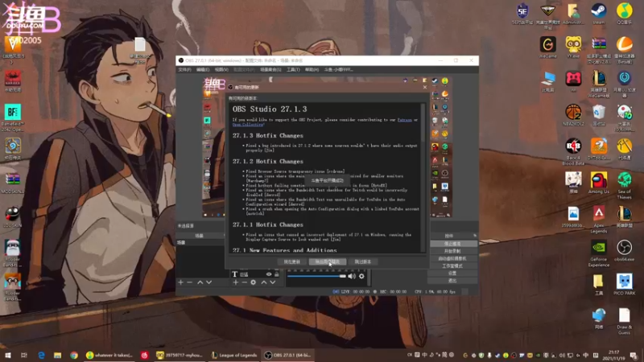
Task: Open Task View on the taskbar
Action: click(x=24, y=355)
